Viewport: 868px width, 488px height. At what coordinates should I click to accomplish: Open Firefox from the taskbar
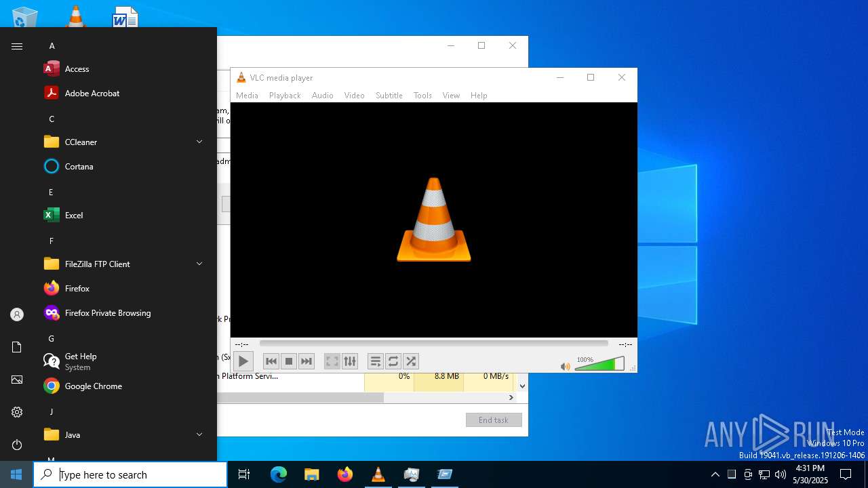(x=345, y=474)
